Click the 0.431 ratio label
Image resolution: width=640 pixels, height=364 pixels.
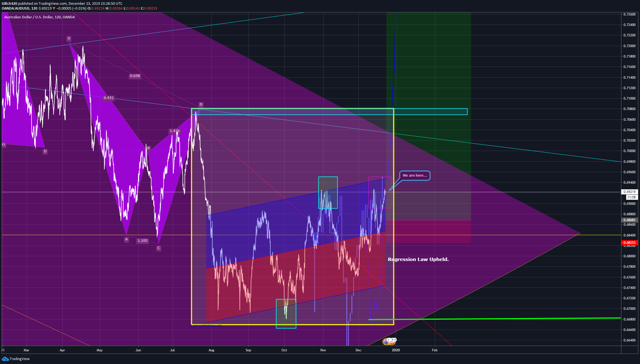click(x=108, y=98)
